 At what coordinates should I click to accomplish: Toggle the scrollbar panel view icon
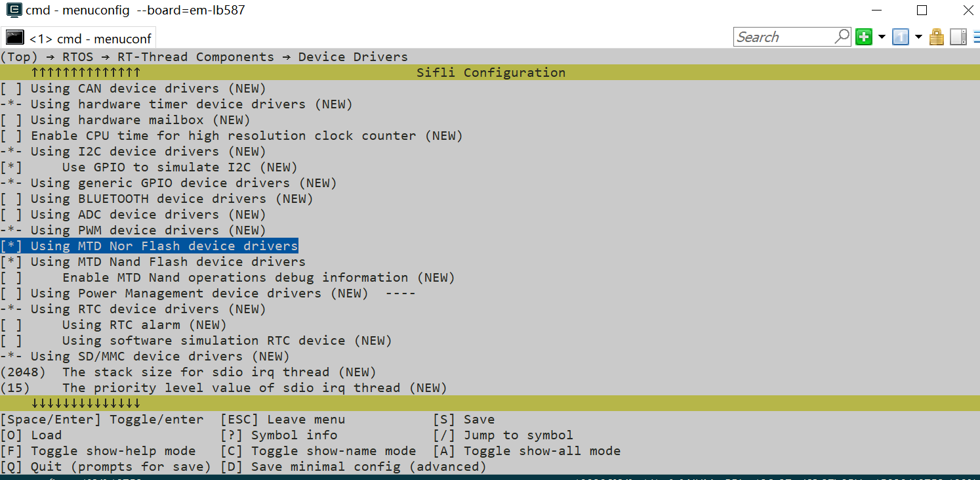click(958, 37)
